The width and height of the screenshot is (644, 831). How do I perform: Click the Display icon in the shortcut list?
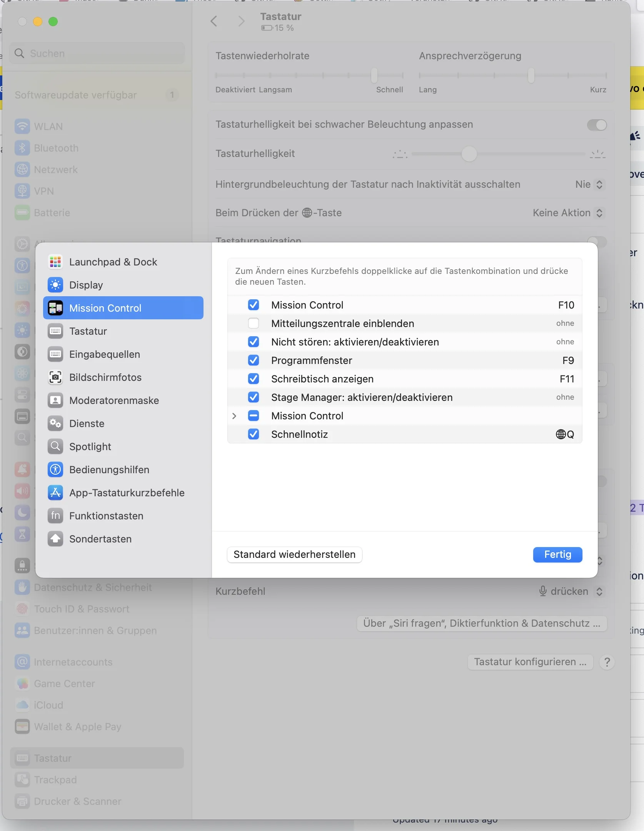(x=55, y=285)
